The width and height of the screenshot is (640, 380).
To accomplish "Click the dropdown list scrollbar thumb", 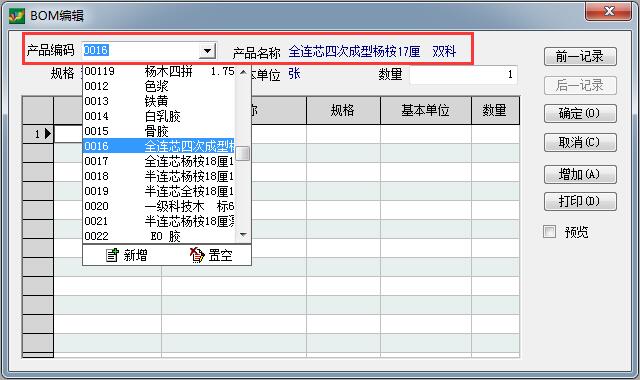I will tap(243, 153).
